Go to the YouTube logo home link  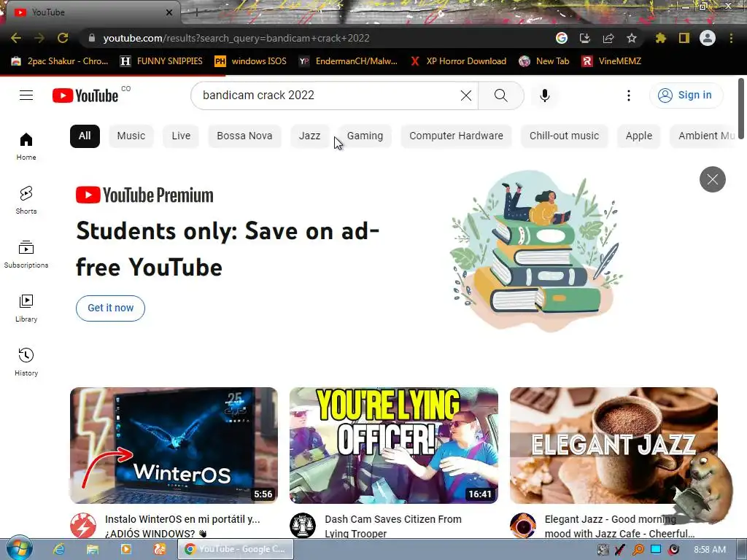coord(85,96)
